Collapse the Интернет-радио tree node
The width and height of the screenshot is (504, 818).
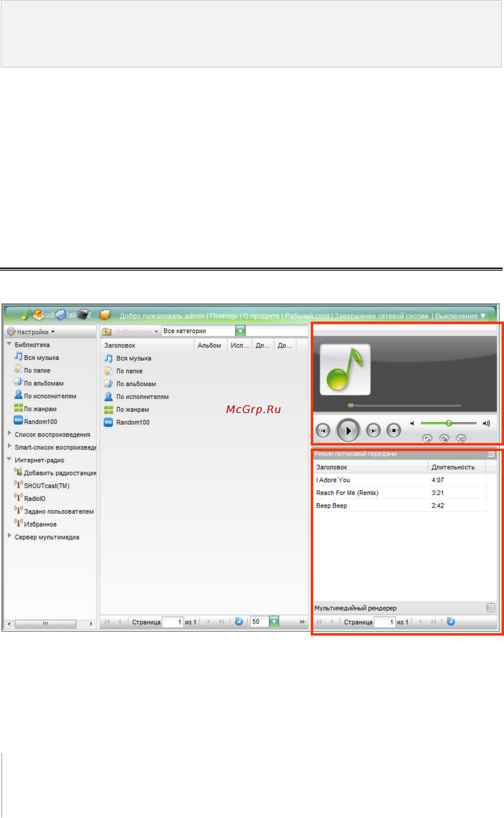[x=9, y=459]
